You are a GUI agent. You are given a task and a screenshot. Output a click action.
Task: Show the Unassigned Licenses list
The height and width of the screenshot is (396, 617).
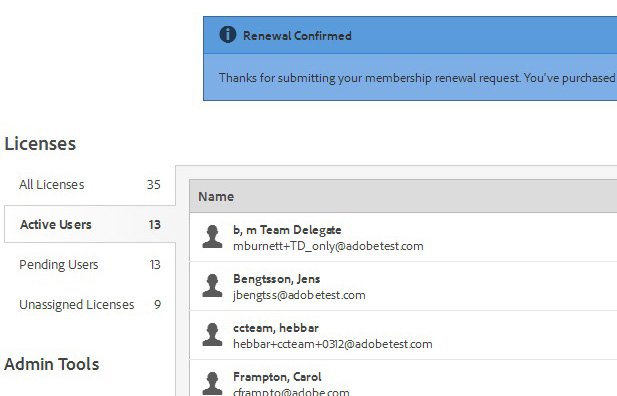pyautogui.click(x=90, y=305)
